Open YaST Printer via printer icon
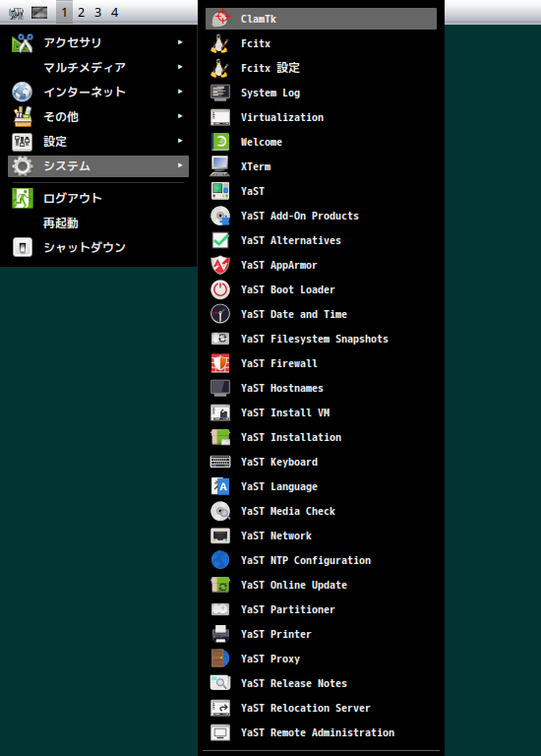The image size is (541, 756). pos(220,634)
